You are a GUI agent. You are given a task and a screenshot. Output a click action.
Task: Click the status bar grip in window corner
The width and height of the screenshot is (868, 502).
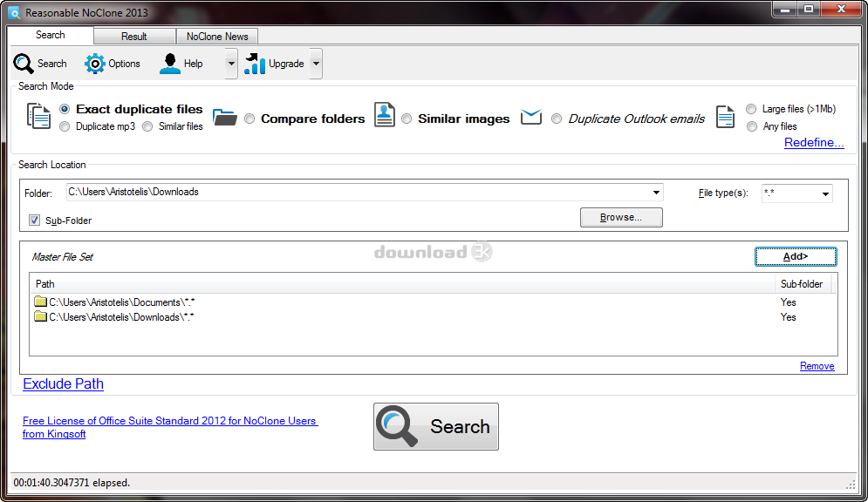click(x=851, y=485)
